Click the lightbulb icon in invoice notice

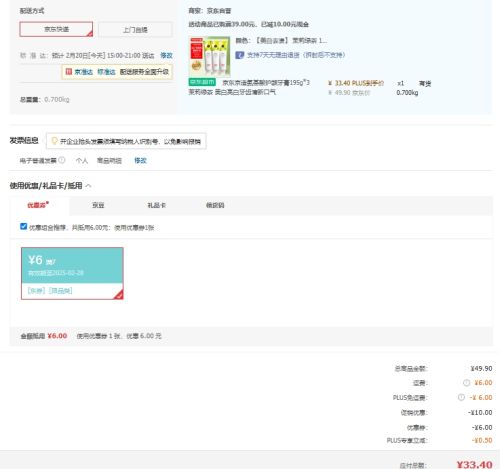click(x=54, y=141)
